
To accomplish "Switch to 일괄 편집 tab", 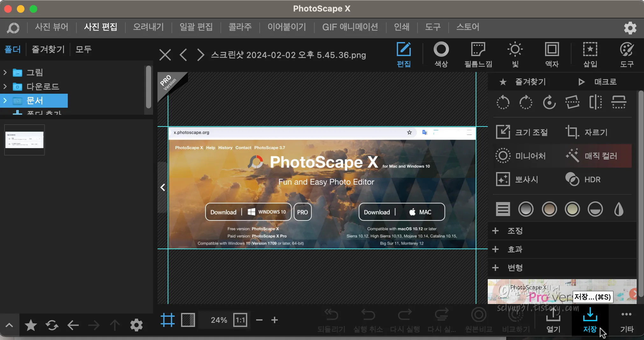I will 196,27.
